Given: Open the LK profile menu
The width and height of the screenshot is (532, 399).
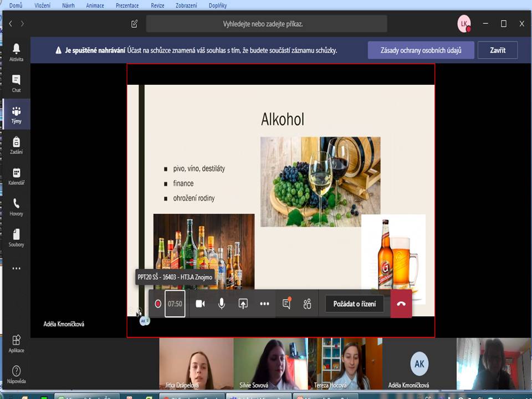Looking at the screenshot, I should point(464,24).
